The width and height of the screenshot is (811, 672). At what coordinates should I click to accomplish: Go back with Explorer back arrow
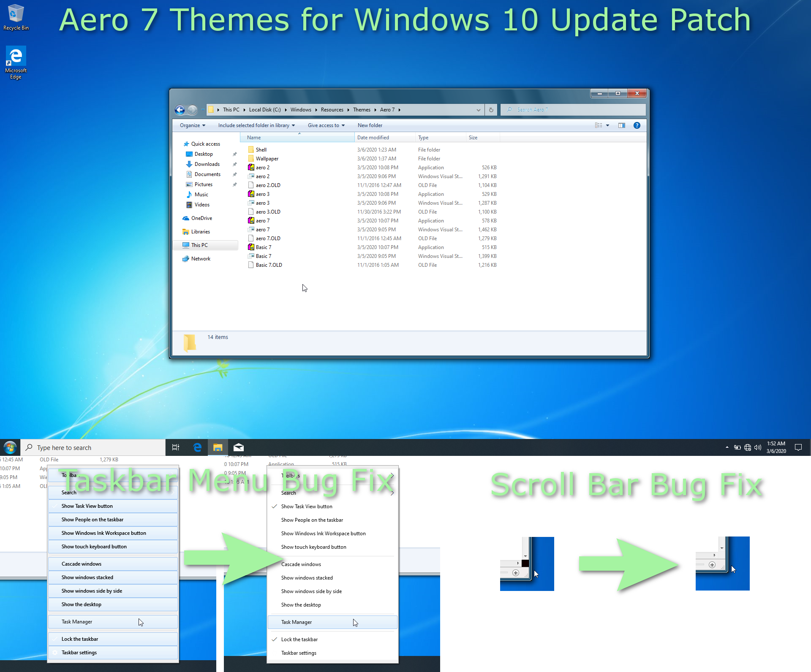(x=180, y=110)
